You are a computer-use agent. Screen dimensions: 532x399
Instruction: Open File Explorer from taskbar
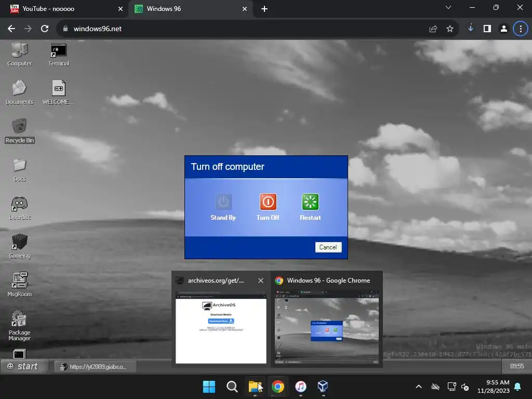[255, 387]
